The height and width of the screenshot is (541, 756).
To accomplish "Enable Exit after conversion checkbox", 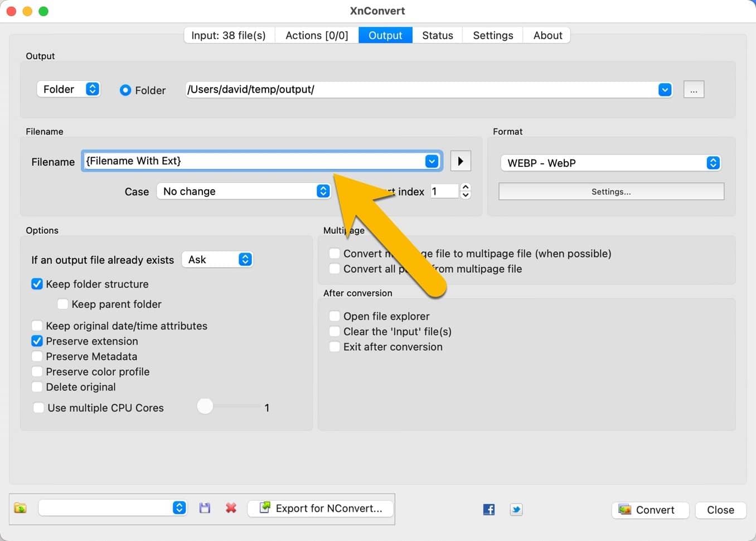I will coord(335,346).
